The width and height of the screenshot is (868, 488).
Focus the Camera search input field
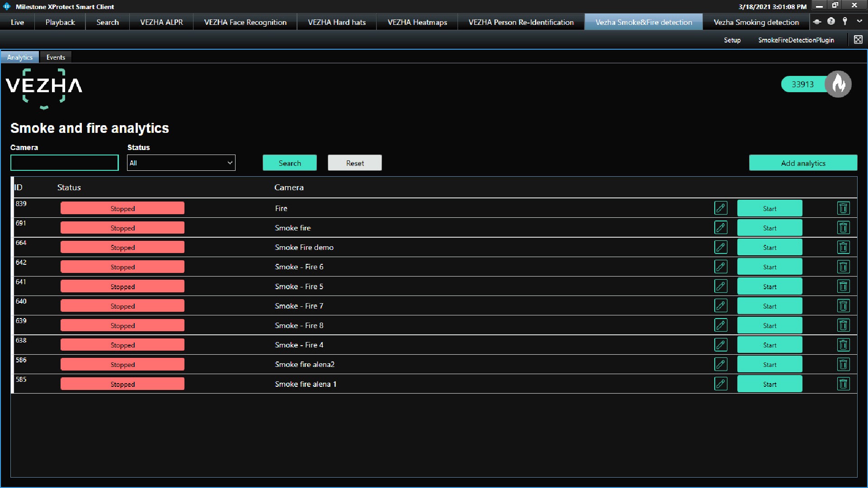(65, 163)
